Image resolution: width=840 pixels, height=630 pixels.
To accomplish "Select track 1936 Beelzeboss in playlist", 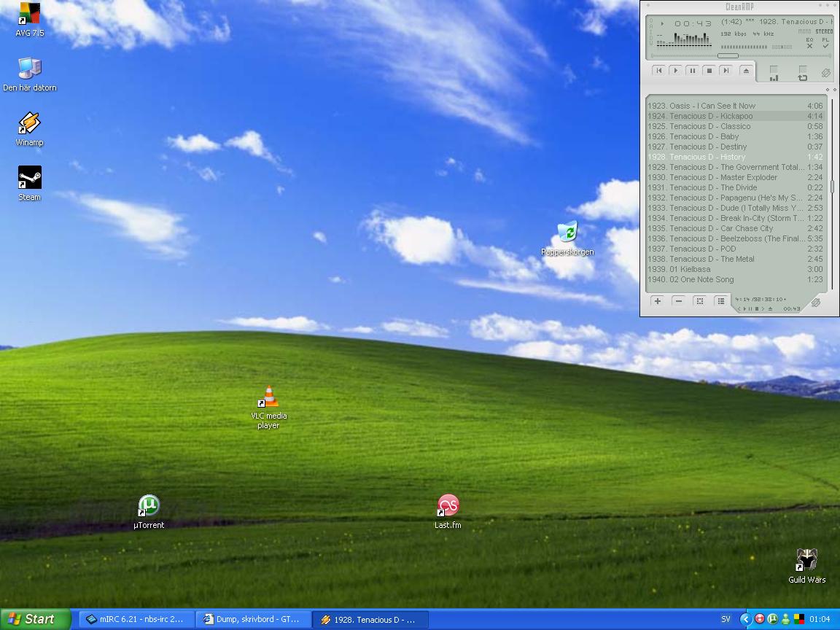I will click(735, 238).
